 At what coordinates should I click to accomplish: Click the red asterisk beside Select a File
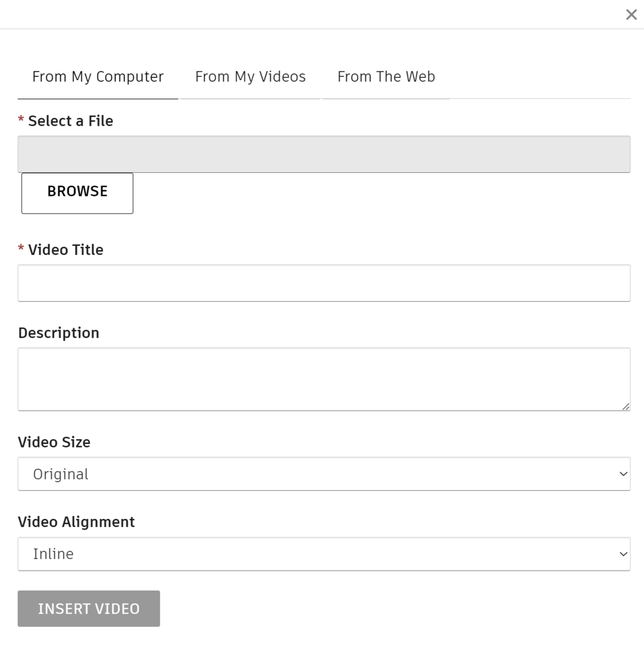pyautogui.click(x=21, y=119)
